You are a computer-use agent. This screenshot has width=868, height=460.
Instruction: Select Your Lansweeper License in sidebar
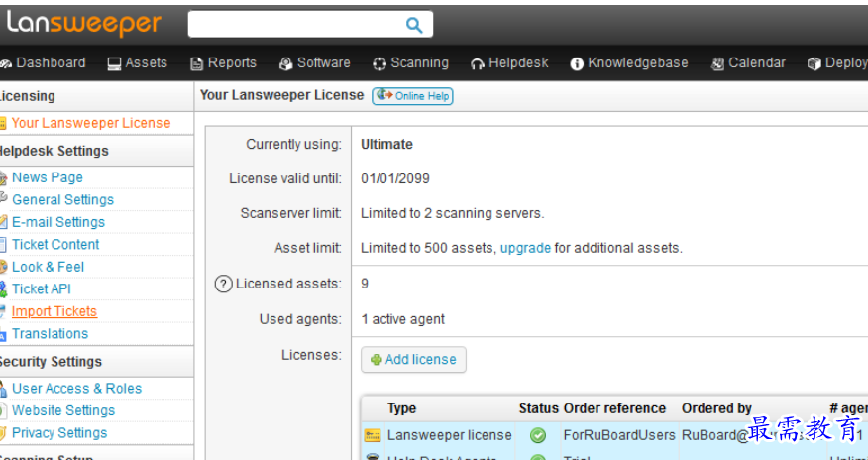coord(91,123)
